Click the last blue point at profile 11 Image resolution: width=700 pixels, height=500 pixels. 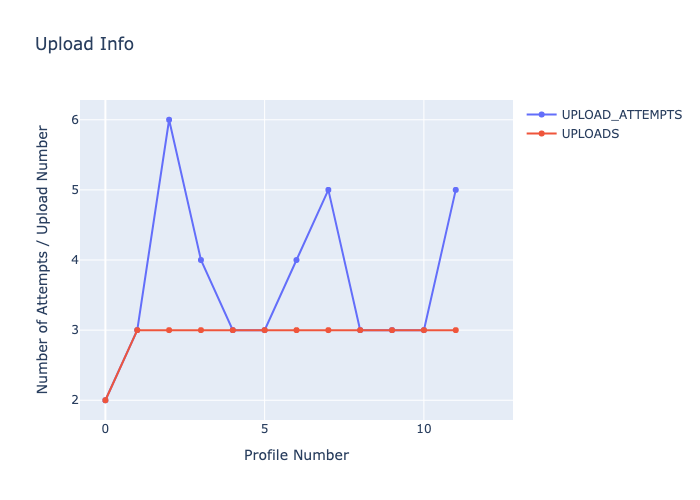click(x=455, y=190)
